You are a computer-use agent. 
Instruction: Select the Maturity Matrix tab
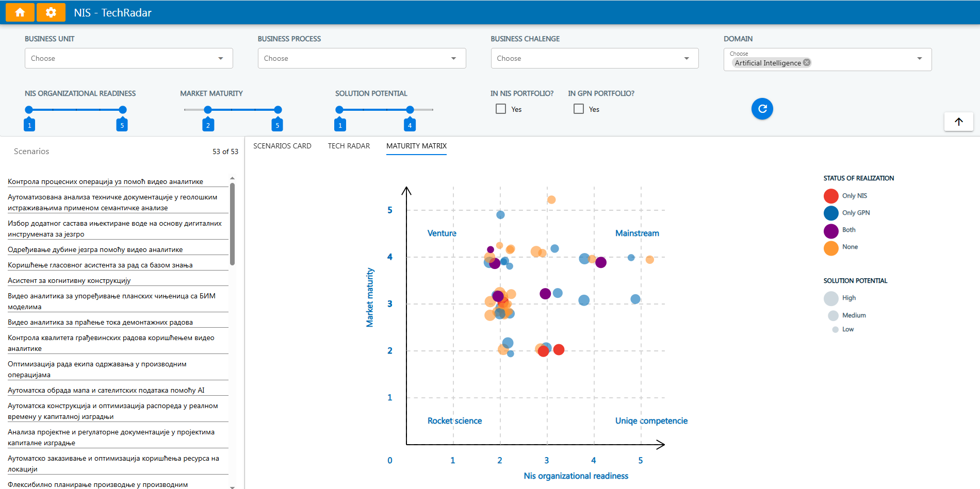point(416,146)
